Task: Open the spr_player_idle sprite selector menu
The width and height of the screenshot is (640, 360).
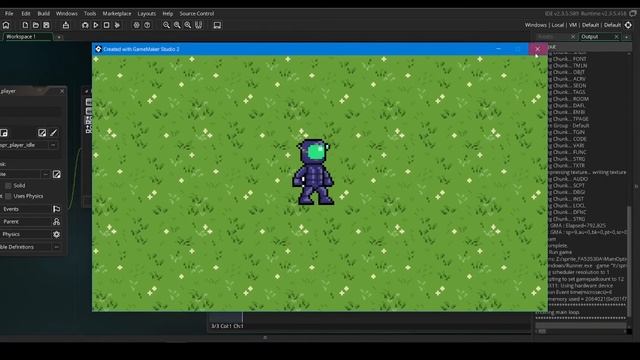Action: click(x=53, y=145)
